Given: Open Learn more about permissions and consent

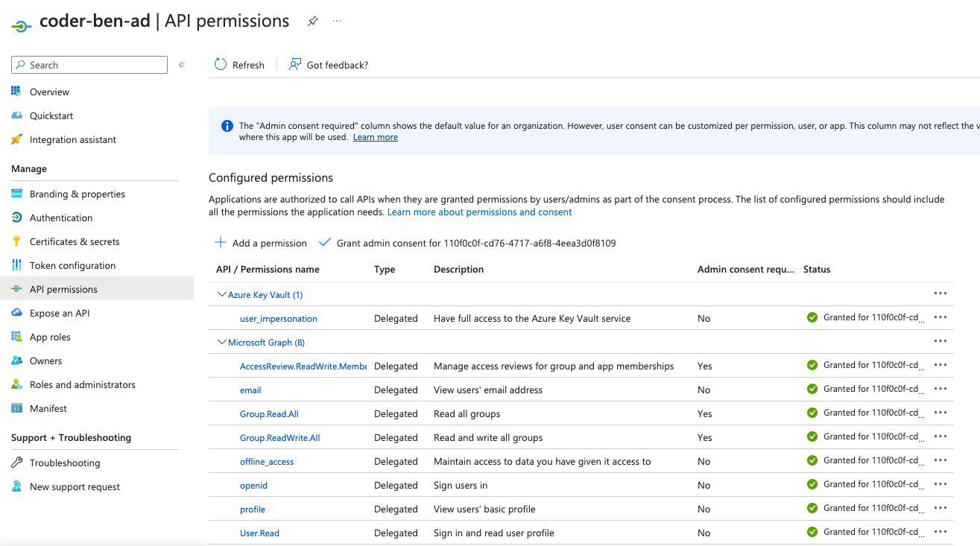Looking at the screenshot, I should tap(479, 212).
